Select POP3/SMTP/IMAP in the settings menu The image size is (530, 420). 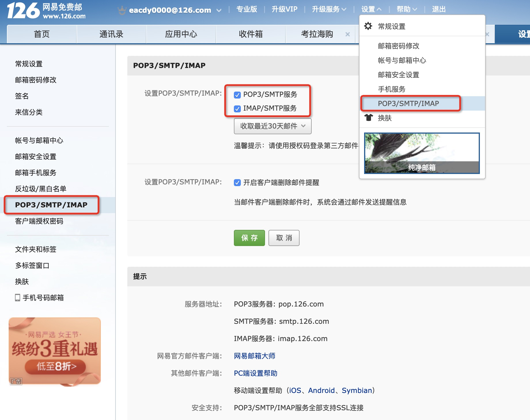pos(409,103)
